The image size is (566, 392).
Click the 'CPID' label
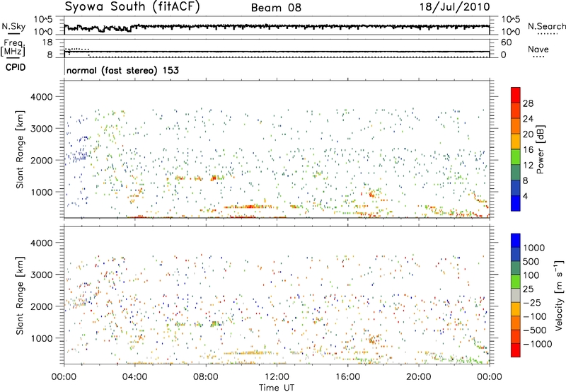point(16,67)
